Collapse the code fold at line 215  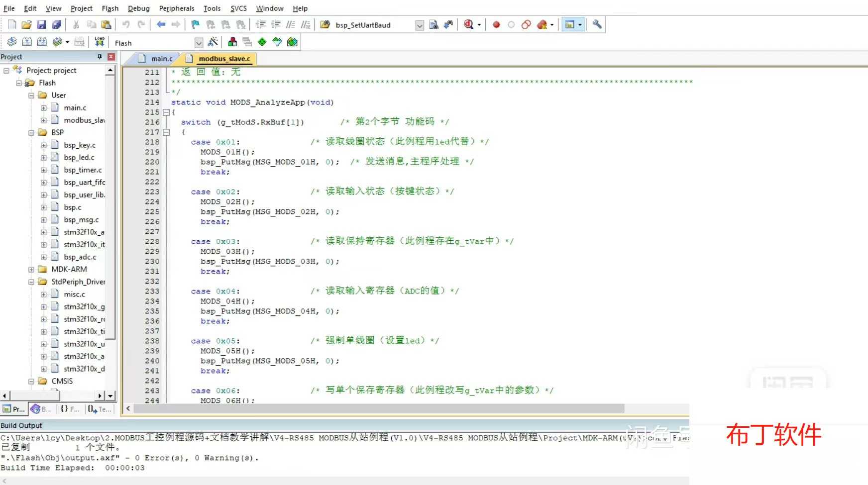pos(166,112)
